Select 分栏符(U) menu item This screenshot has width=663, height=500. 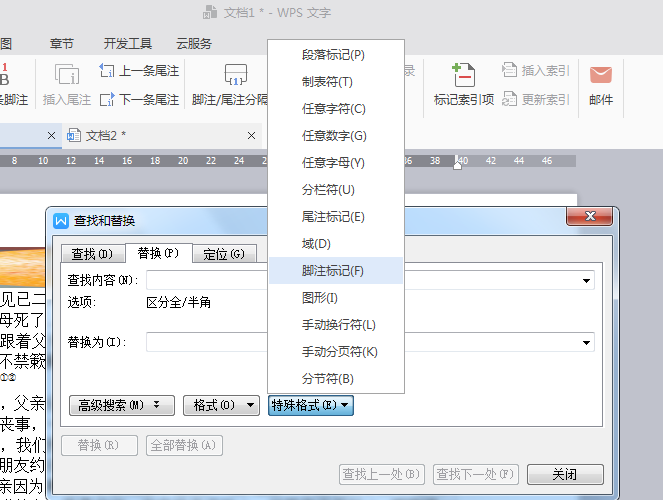pyautogui.click(x=336, y=190)
